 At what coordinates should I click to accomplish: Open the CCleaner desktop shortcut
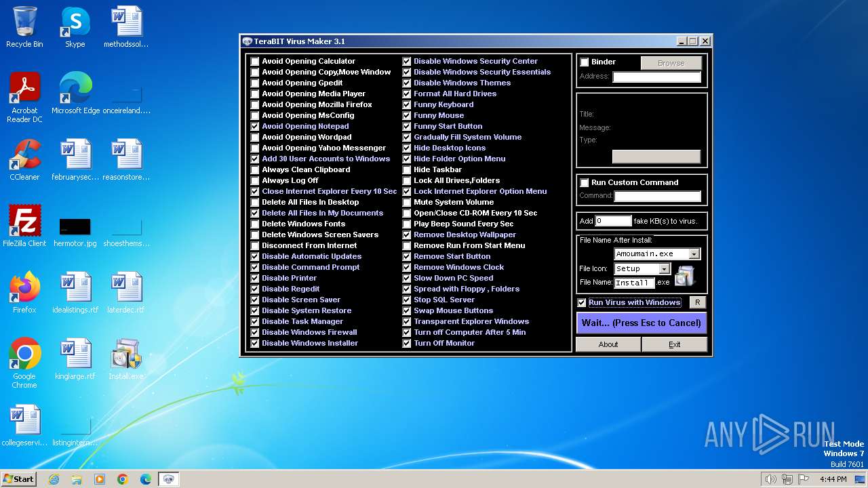(24, 160)
